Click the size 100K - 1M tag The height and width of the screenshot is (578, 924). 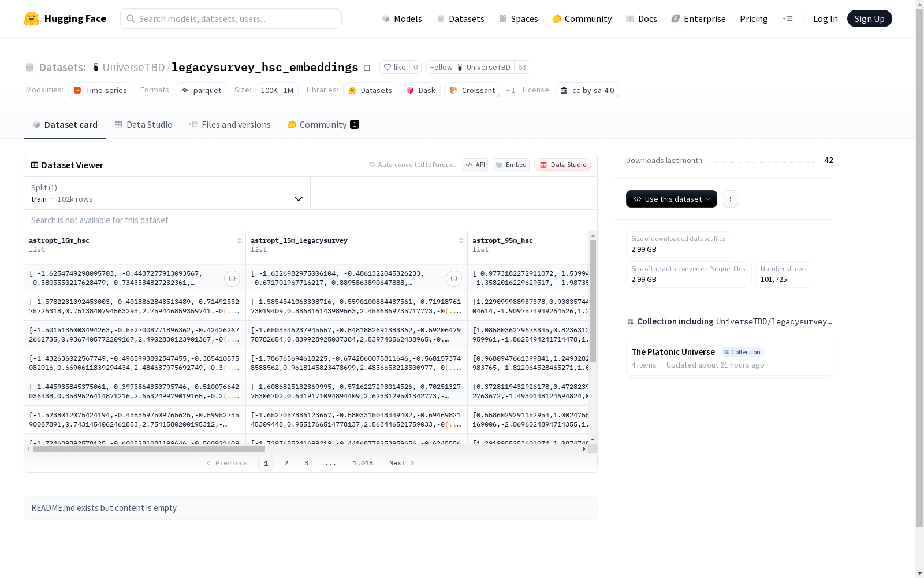[277, 90]
